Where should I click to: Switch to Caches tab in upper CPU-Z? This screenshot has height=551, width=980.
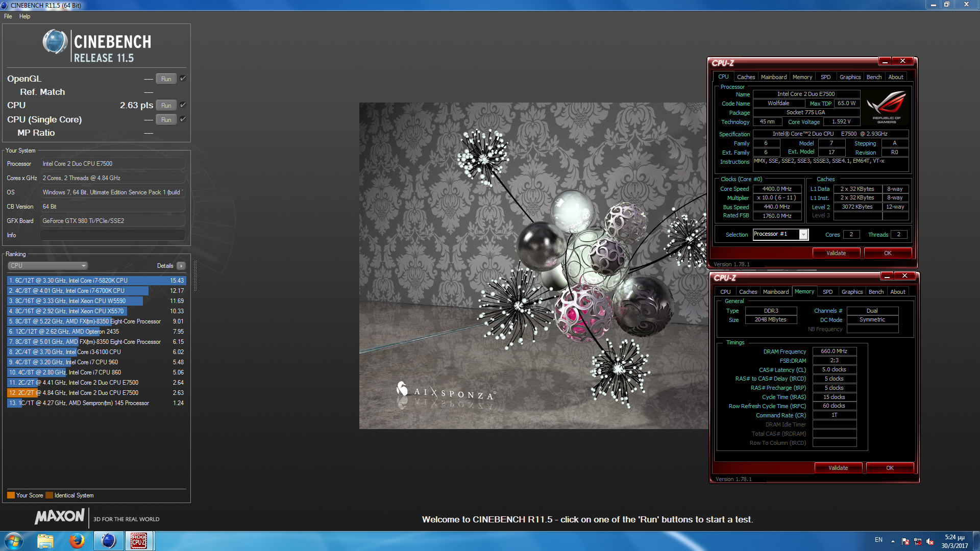pos(746,77)
